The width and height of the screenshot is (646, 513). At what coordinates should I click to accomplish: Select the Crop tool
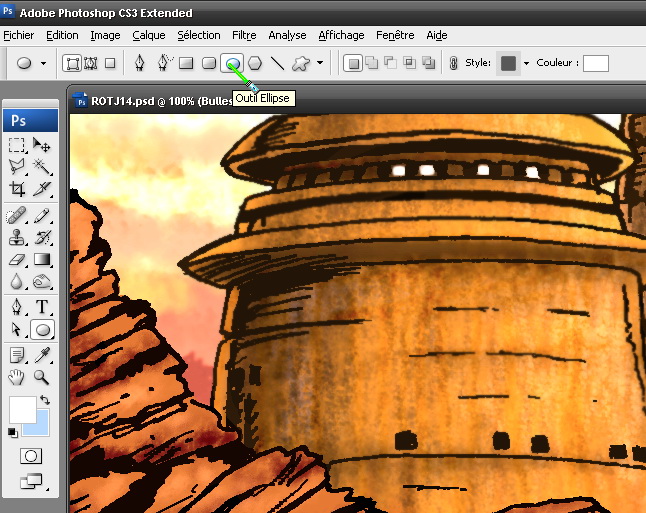coord(16,189)
